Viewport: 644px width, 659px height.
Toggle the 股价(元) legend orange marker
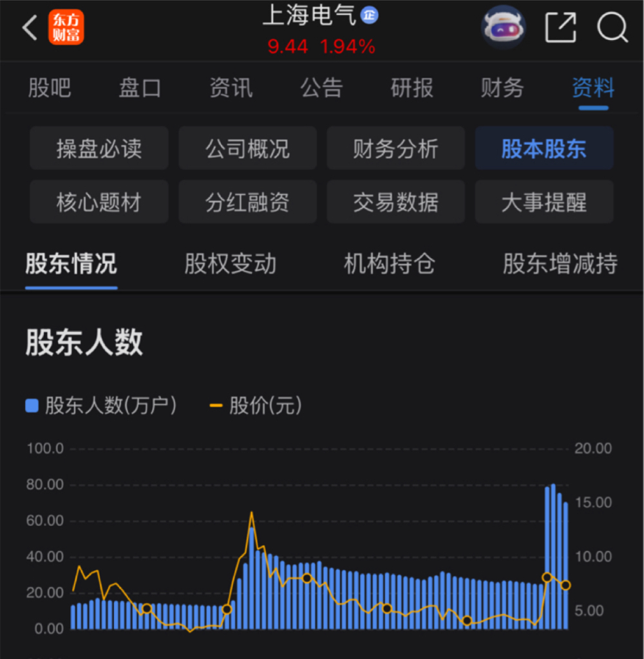click(x=216, y=405)
